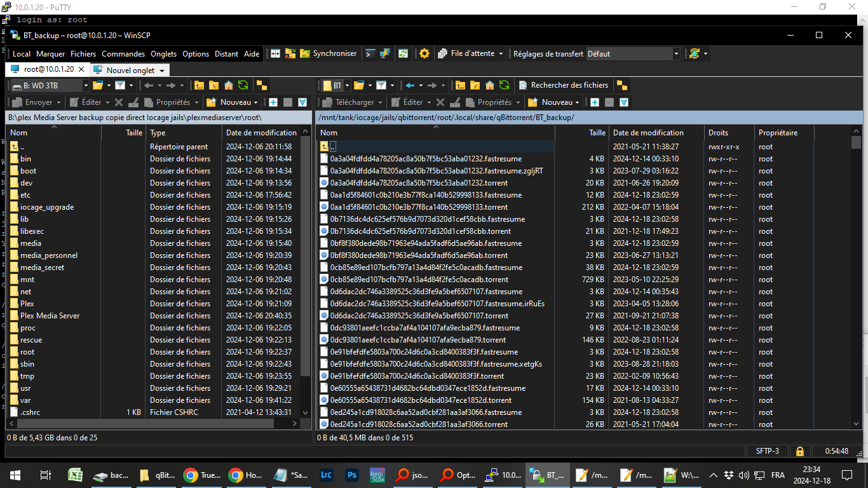
Task: Open session in PuTTY icon
Action: pos(385,54)
